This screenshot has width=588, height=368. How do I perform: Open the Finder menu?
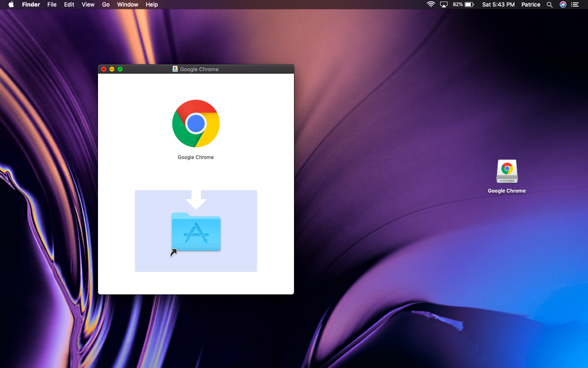pos(31,4)
